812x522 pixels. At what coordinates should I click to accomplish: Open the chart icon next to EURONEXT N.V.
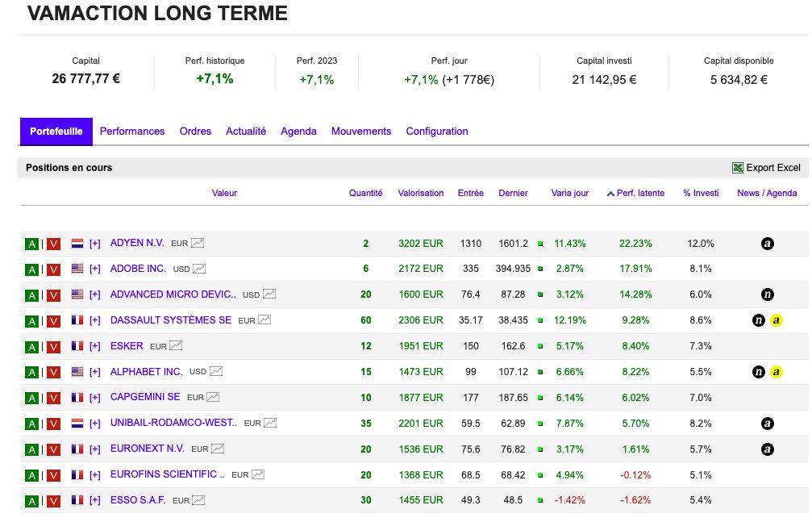[218, 449]
